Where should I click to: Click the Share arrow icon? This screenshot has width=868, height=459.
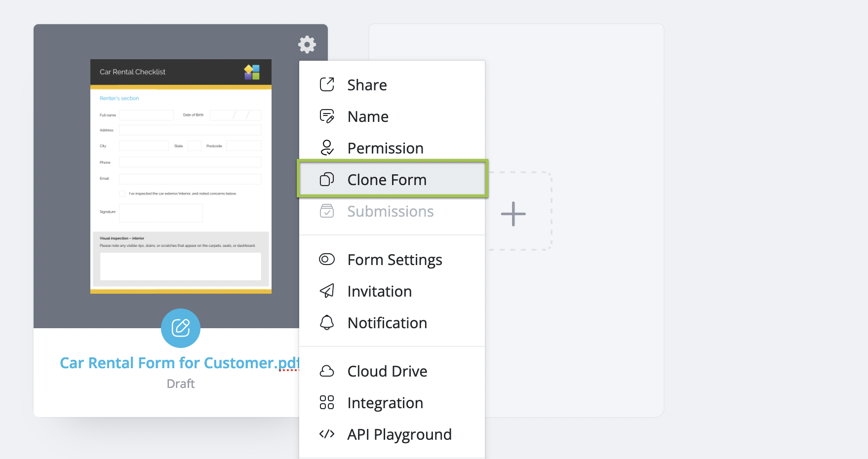click(327, 85)
